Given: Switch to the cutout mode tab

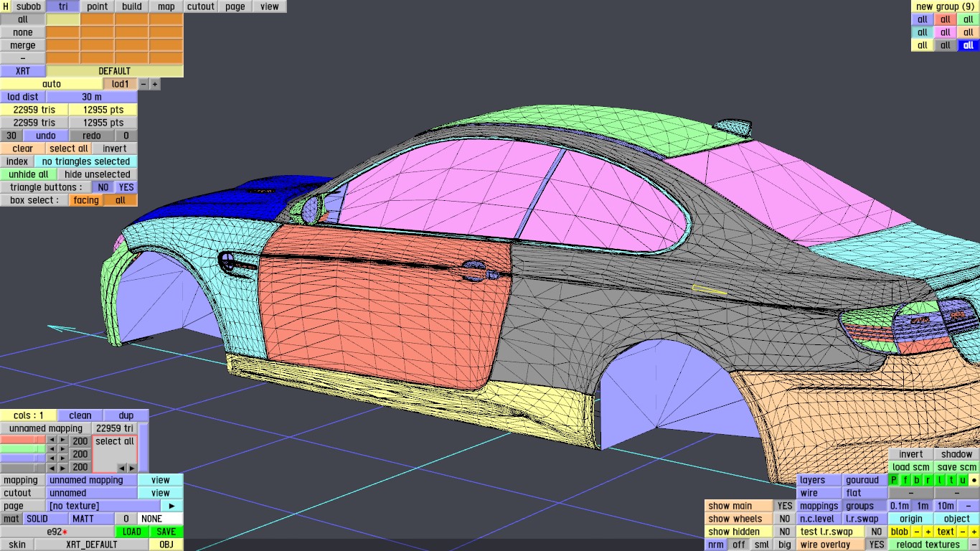Looking at the screenshot, I should click(201, 6).
